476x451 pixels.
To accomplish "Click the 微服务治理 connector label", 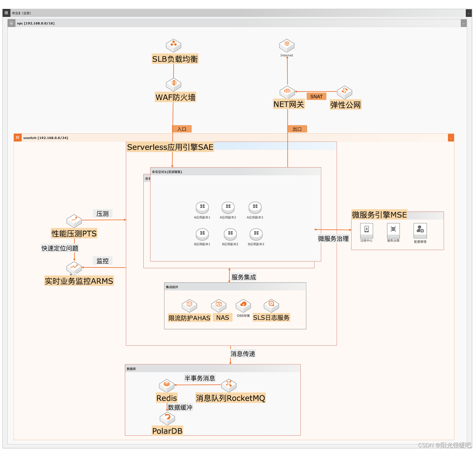I will [333, 238].
